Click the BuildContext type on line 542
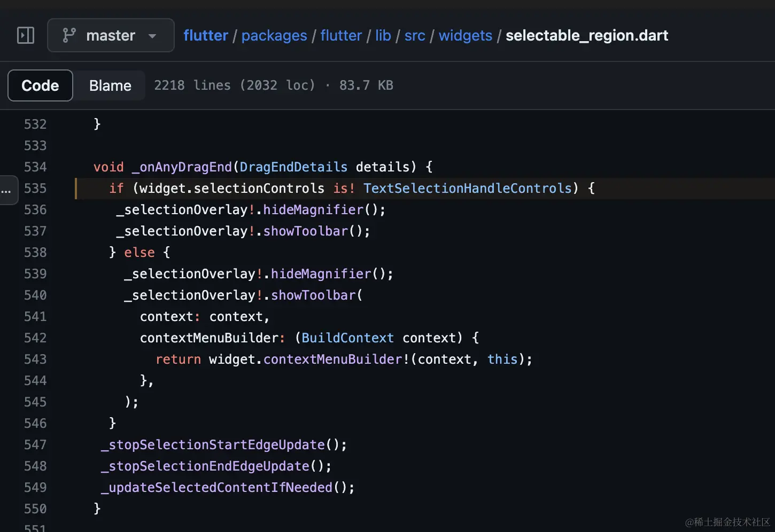The height and width of the screenshot is (532, 775). tap(347, 338)
